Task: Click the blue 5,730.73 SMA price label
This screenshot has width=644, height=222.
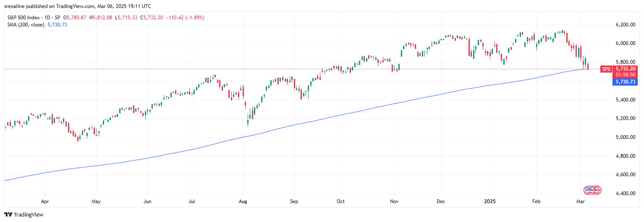Action: pyautogui.click(x=626, y=82)
